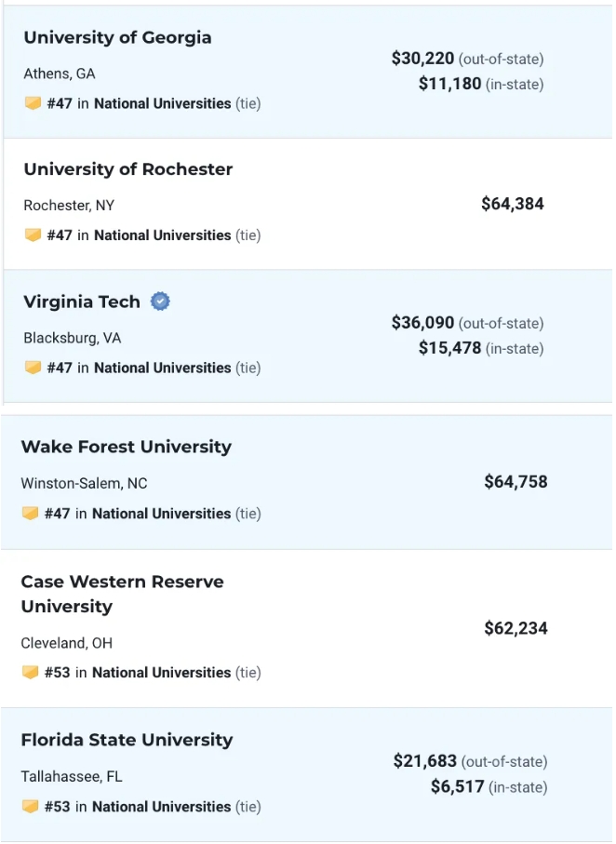
Task: Click National Universities link under Florida State
Action: 160,807
